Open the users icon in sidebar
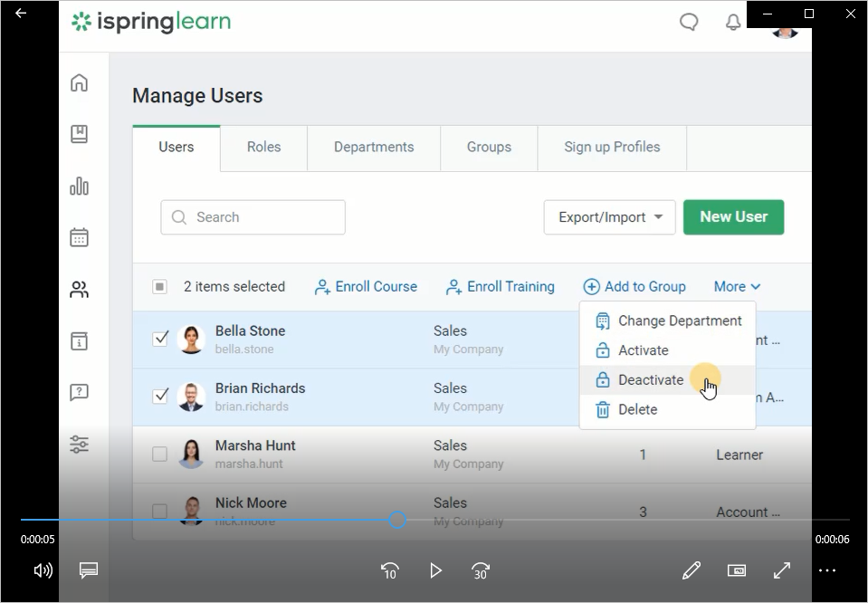The image size is (868, 603). pyautogui.click(x=79, y=289)
